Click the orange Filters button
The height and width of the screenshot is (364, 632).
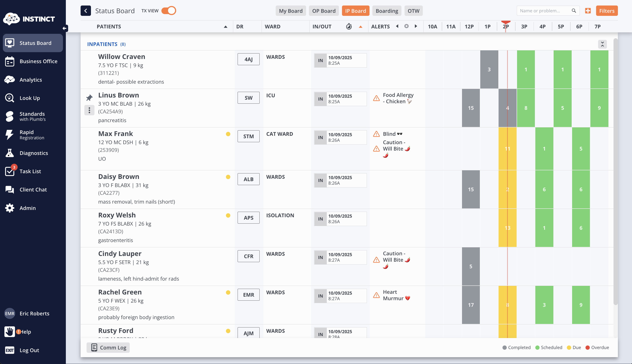606,11
